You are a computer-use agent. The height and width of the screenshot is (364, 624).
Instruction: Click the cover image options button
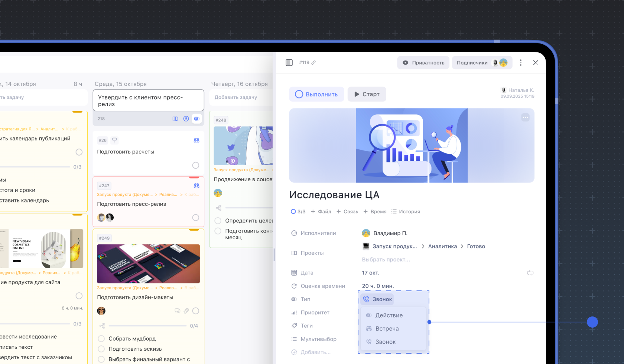tap(525, 117)
